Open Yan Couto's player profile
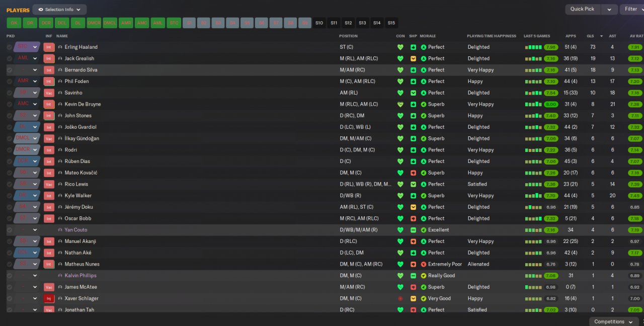 pyautogui.click(x=75, y=230)
